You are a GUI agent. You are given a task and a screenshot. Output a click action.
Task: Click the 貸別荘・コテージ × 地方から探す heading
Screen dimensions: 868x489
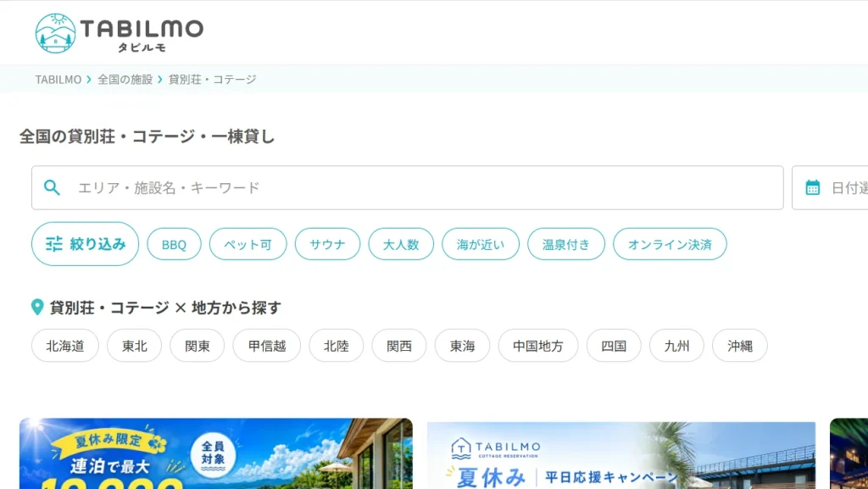[165, 308]
